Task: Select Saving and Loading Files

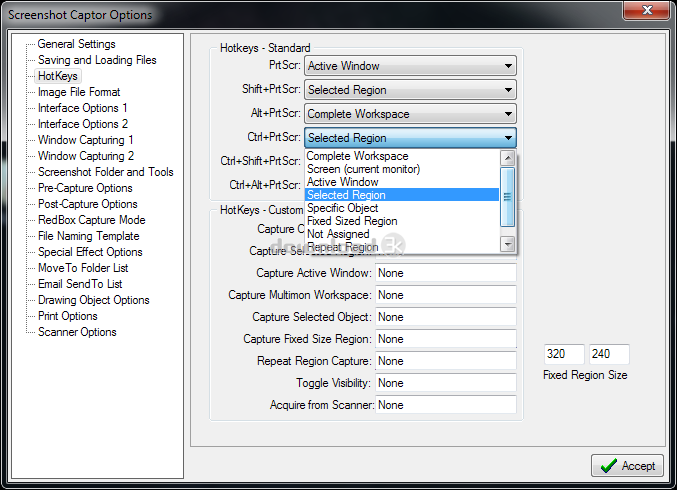Action: click(97, 60)
